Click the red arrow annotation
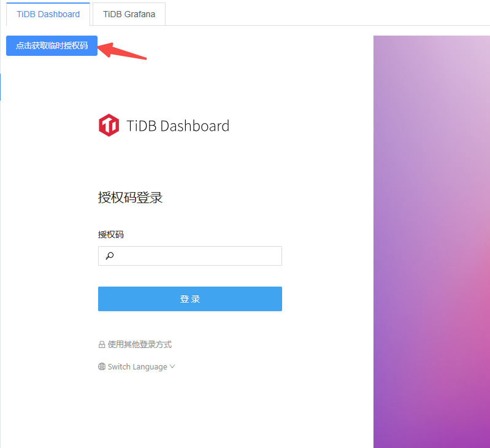Image resolution: width=490 pixels, height=448 pixels. point(122,51)
